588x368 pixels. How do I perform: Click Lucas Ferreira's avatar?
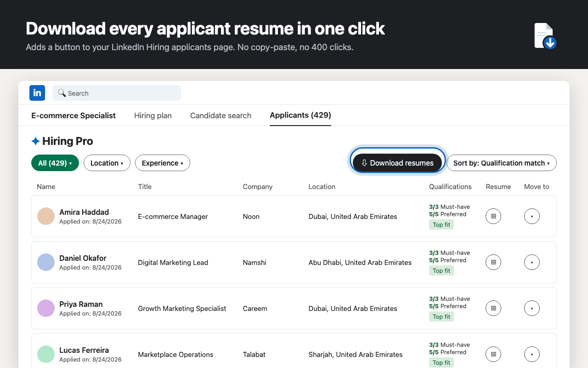tap(46, 354)
